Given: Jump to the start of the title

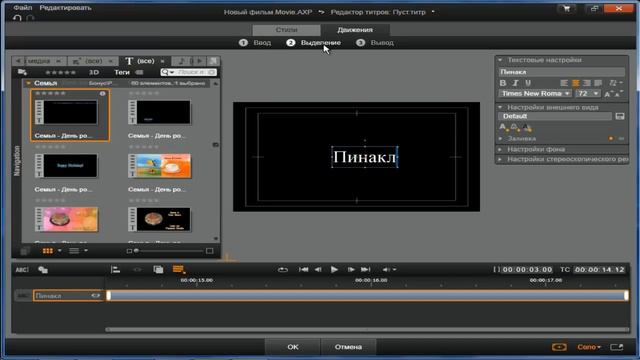Looking at the screenshot, I should coord(303,269).
